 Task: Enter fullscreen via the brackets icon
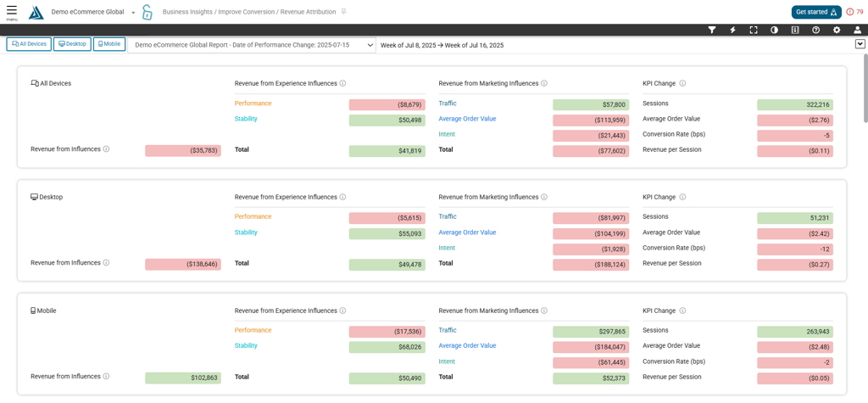[754, 30]
